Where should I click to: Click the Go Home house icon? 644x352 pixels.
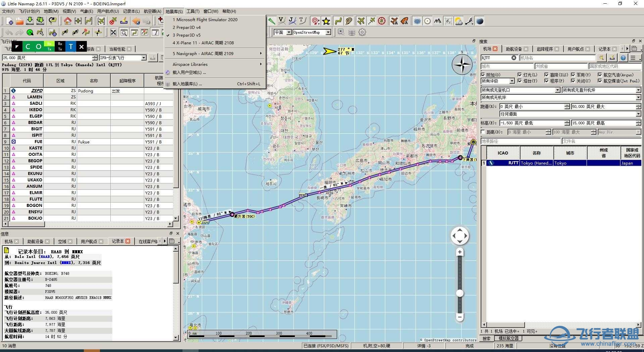click(x=67, y=21)
